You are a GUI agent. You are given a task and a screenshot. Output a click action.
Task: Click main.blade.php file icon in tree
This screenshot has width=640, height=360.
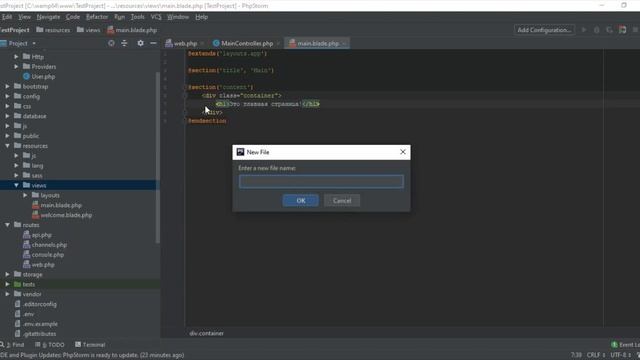click(x=36, y=205)
